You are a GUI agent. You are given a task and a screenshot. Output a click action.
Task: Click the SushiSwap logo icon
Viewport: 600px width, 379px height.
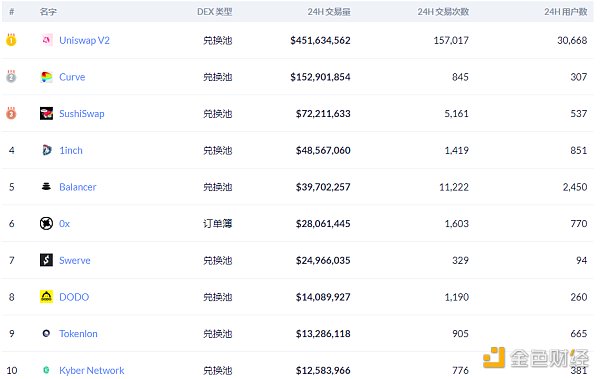(46, 113)
